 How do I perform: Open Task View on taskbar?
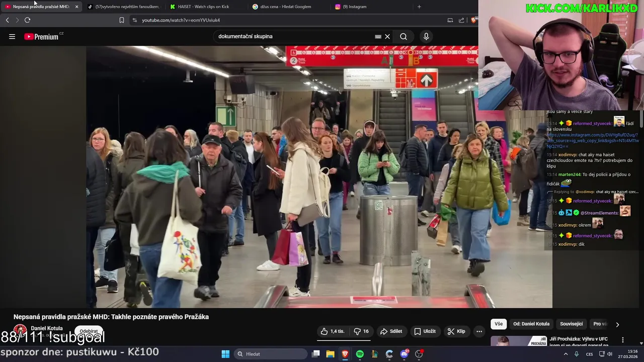click(316, 354)
